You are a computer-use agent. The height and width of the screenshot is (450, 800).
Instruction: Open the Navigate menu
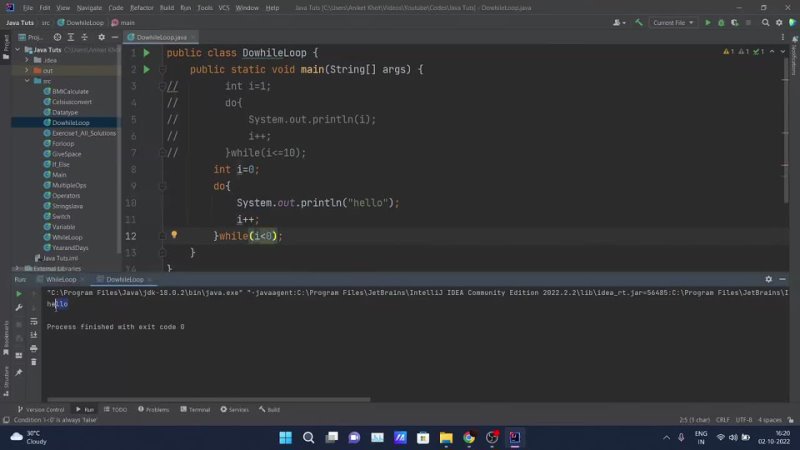click(x=89, y=8)
